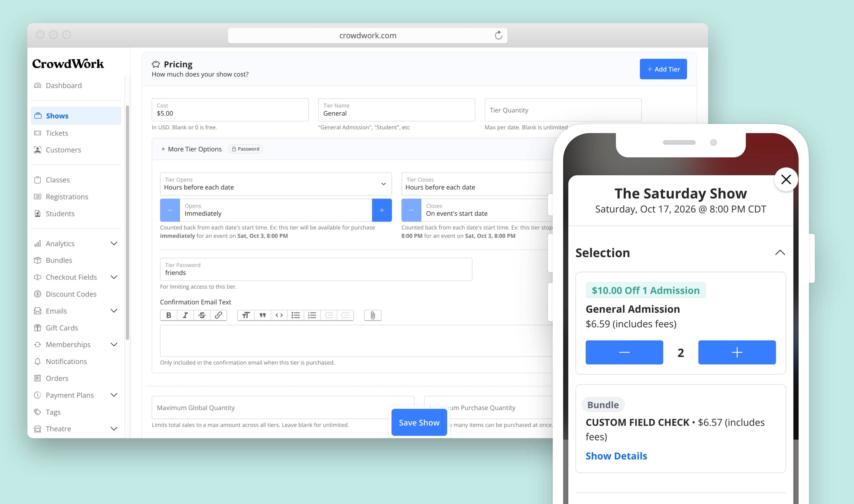Focus the Tier Password field
854x504 pixels.
(x=316, y=269)
